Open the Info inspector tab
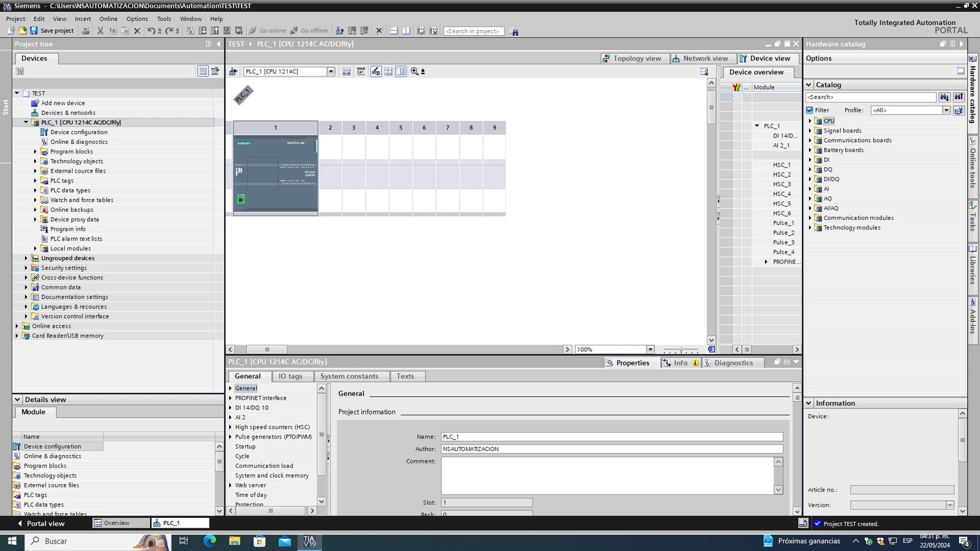 (680, 363)
